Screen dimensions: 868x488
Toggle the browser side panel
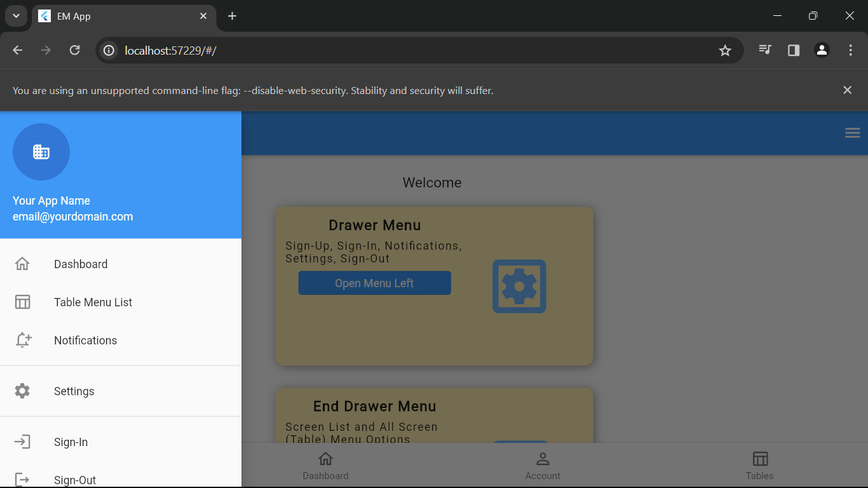click(794, 50)
